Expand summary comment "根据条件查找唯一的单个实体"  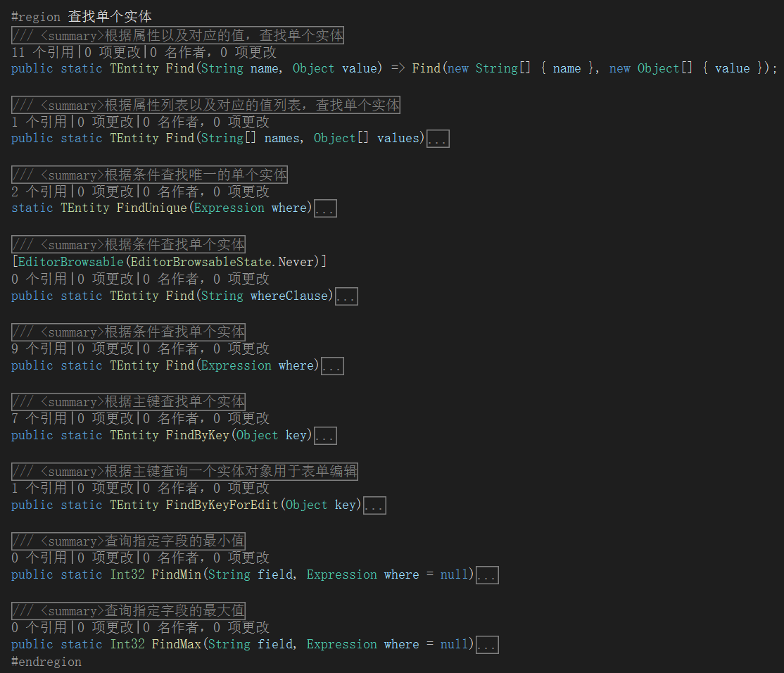(x=149, y=175)
